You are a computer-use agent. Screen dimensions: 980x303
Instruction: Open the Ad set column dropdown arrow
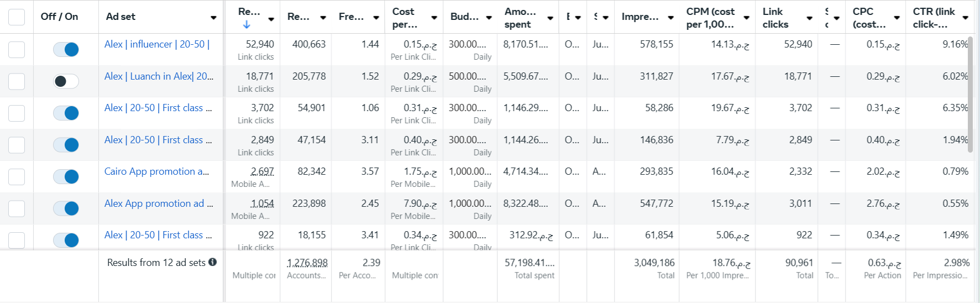[213, 18]
